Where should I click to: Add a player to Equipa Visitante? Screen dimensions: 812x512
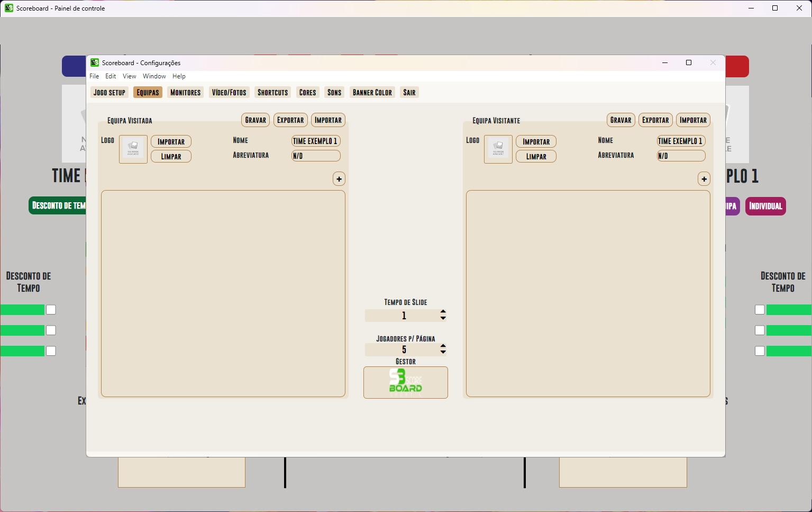coord(704,179)
